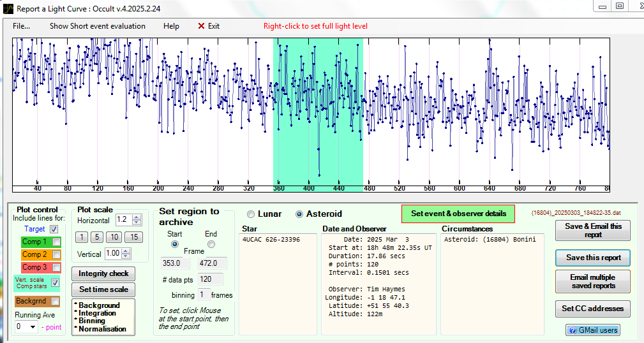Select the End frame radio button
Image resolution: width=644 pixels, height=343 pixels.
coord(211,244)
